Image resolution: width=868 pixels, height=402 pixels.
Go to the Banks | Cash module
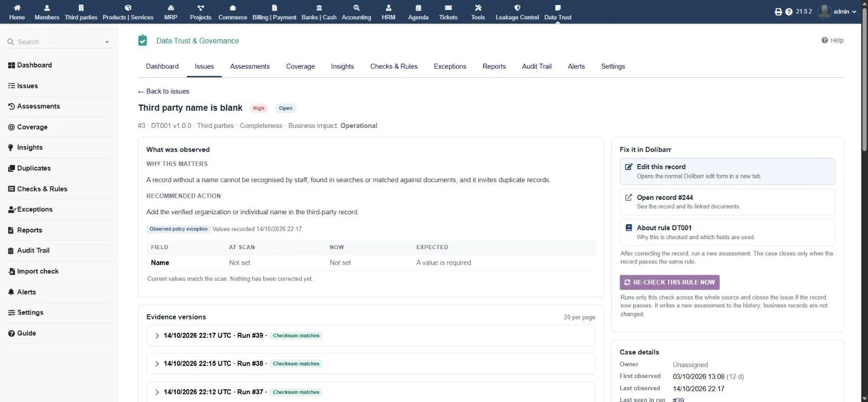pyautogui.click(x=319, y=12)
